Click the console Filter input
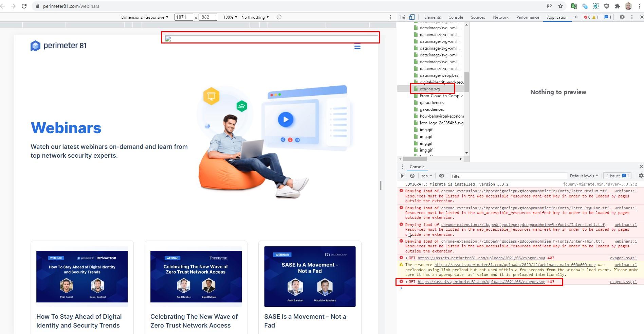 point(508,176)
